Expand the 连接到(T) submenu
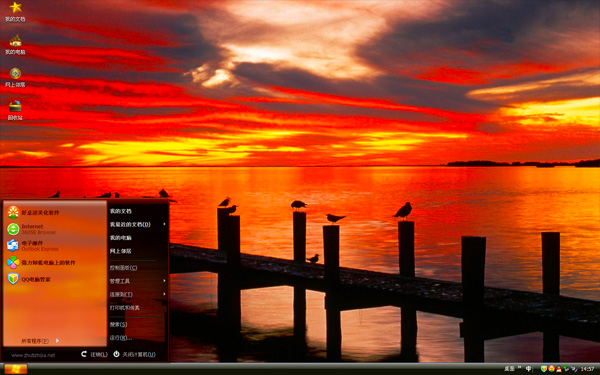 138,294
